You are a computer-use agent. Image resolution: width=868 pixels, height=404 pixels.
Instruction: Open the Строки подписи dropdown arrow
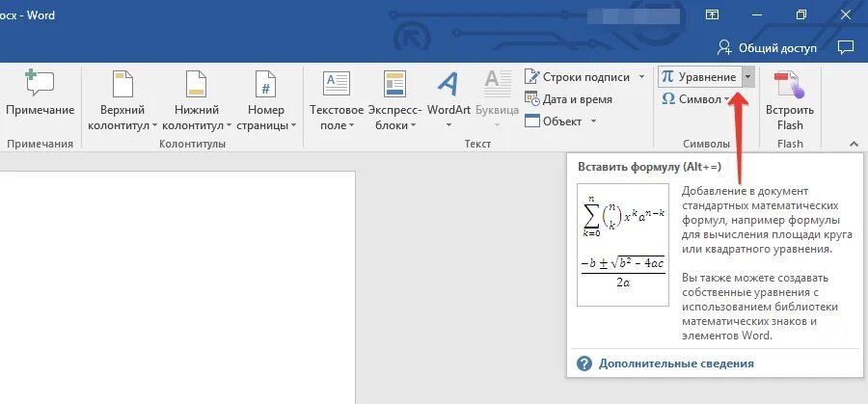[641, 77]
